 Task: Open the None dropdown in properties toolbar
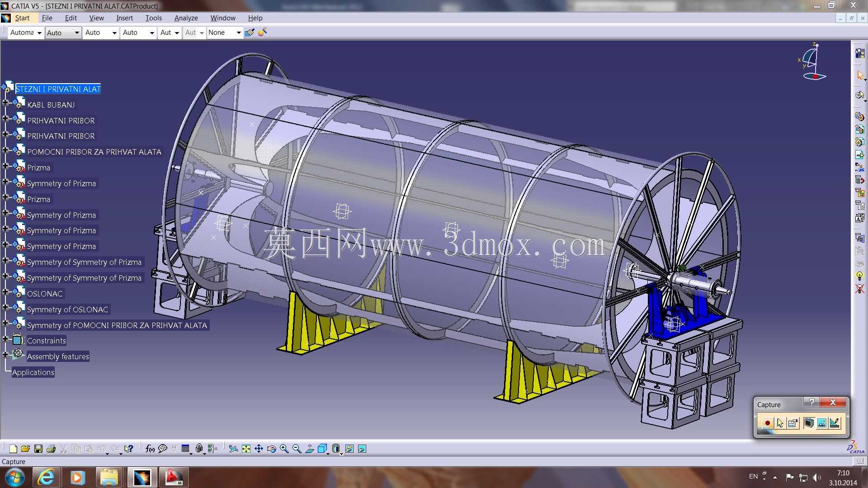point(225,33)
